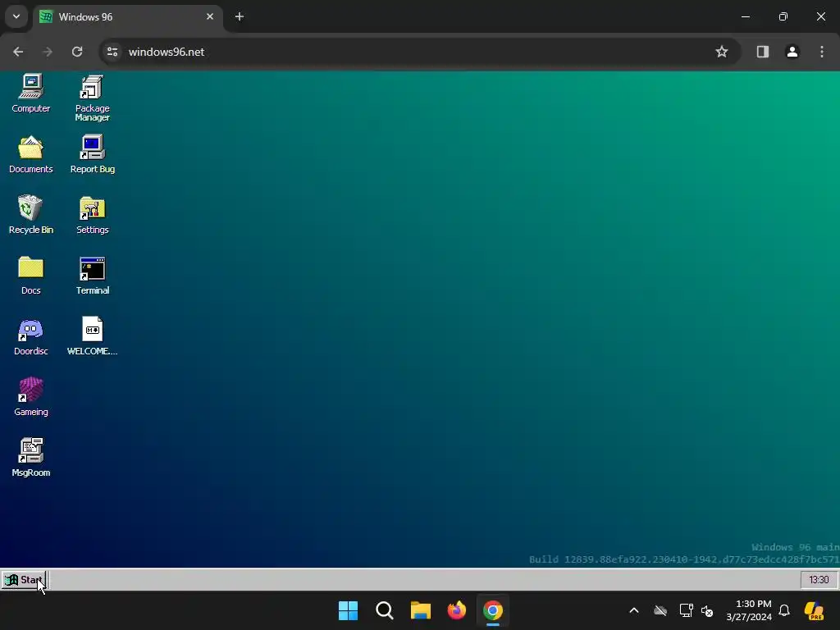Click the muted volume tray icon
This screenshot has height=630, width=840.
point(707,610)
